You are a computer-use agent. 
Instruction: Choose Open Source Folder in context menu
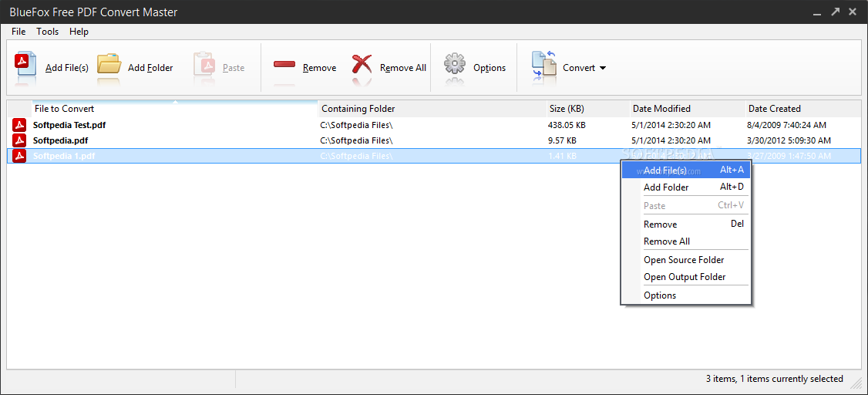685,259
